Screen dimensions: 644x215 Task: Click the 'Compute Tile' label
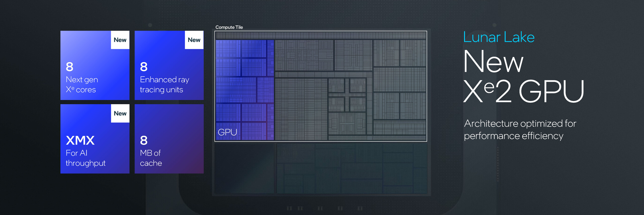click(229, 27)
